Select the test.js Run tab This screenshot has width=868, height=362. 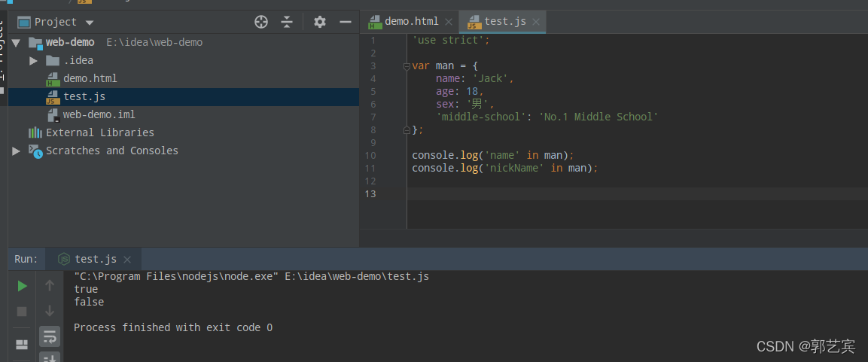click(95, 259)
